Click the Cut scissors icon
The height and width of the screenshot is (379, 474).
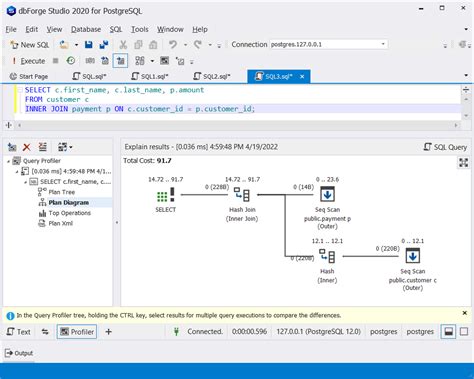pyautogui.click(x=123, y=45)
